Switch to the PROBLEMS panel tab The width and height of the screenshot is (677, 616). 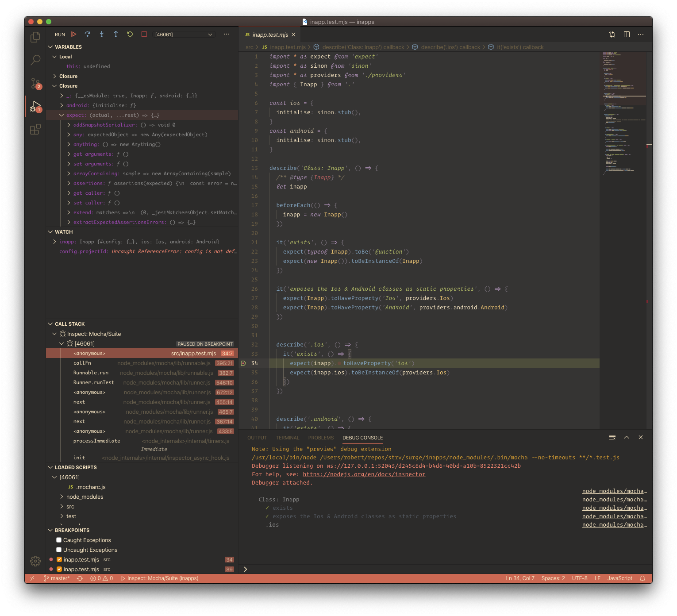point(321,438)
